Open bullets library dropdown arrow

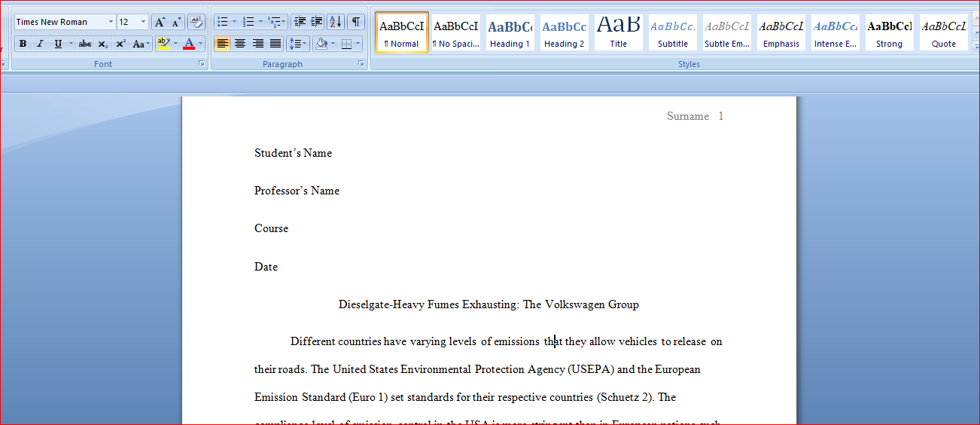pos(234,22)
